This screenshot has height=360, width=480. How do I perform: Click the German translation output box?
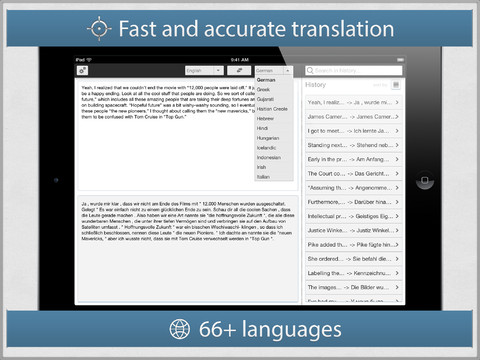click(x=188, y=249)
